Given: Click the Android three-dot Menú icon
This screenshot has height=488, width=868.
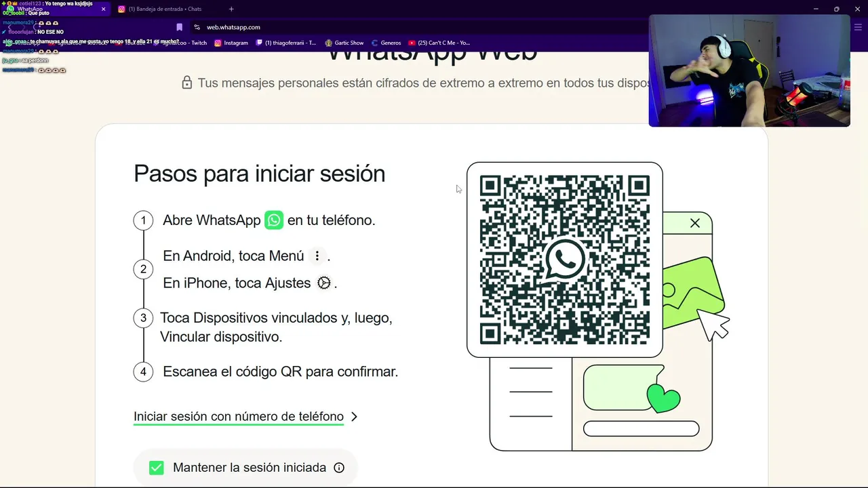Looking at the screenshot, I should click(x=317, y=256).
